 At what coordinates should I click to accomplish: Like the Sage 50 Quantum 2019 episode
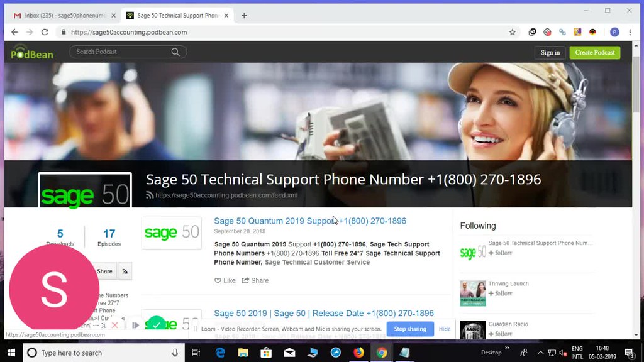tap(225, 280)
